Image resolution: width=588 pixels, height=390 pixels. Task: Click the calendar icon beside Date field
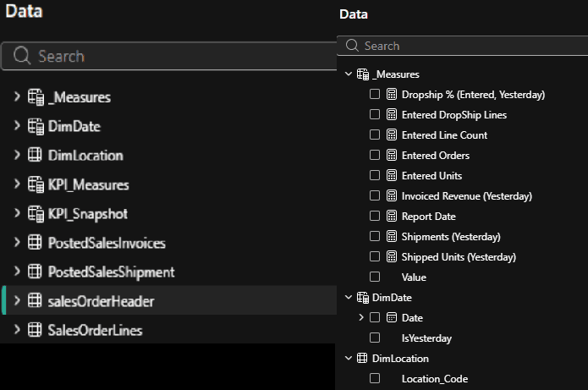[392, 317]
